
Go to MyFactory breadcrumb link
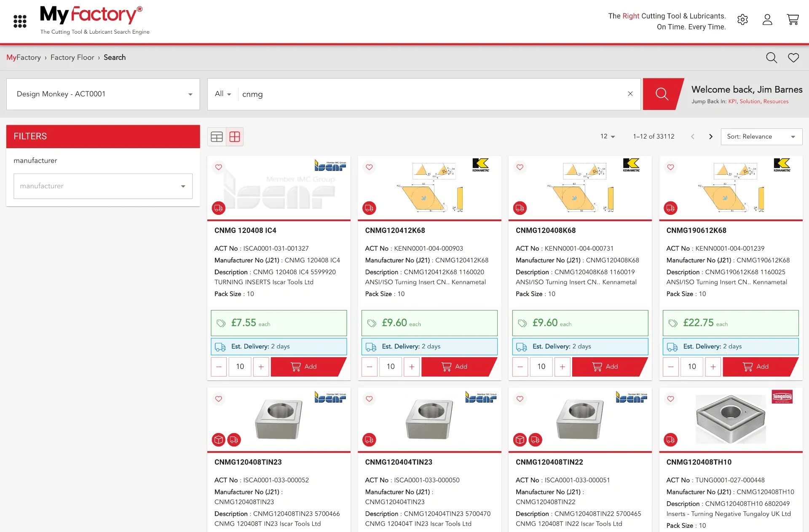pos(24,57)
